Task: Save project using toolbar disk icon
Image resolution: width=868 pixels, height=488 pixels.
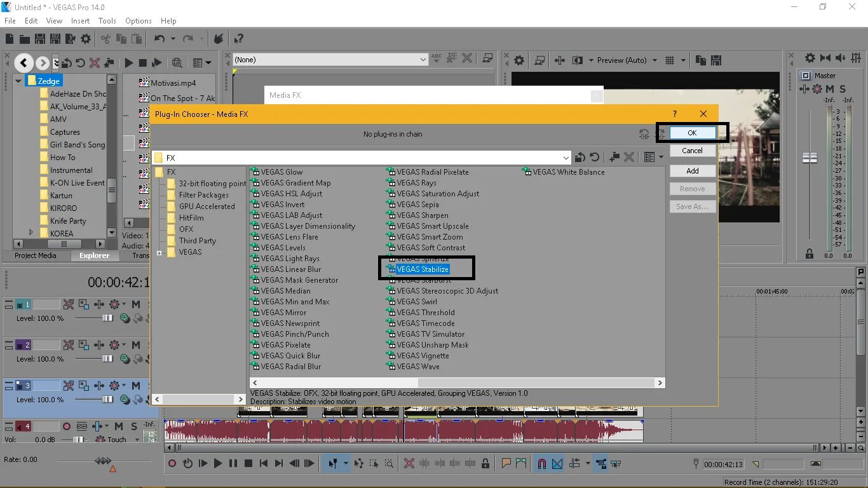Action: [40, 39]
